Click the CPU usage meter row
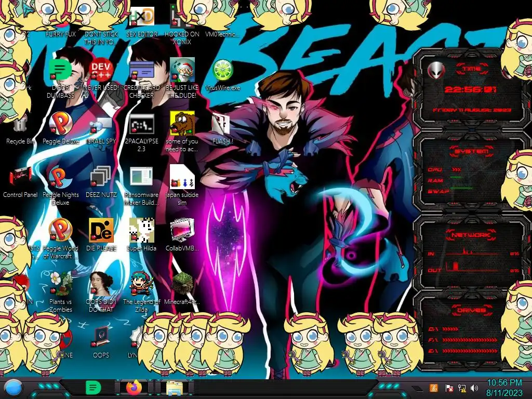Screen dimensions: 532x399 point(445,169)
